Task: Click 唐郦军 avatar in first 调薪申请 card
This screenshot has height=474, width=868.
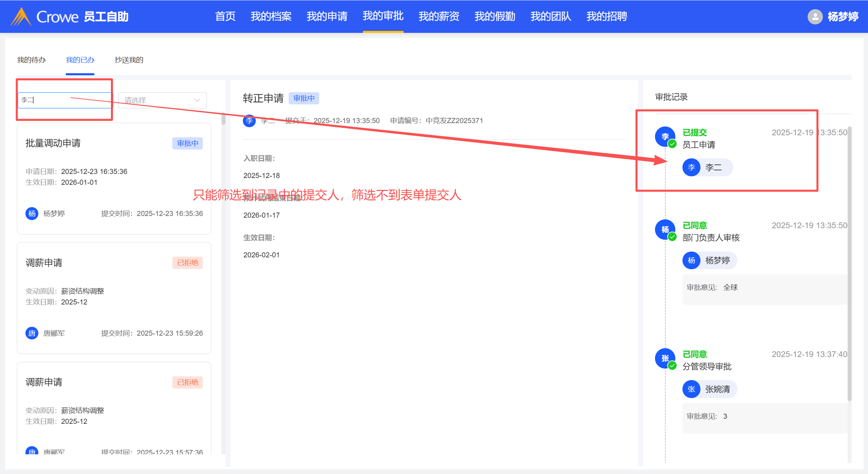Action: (x=32, y=333)
